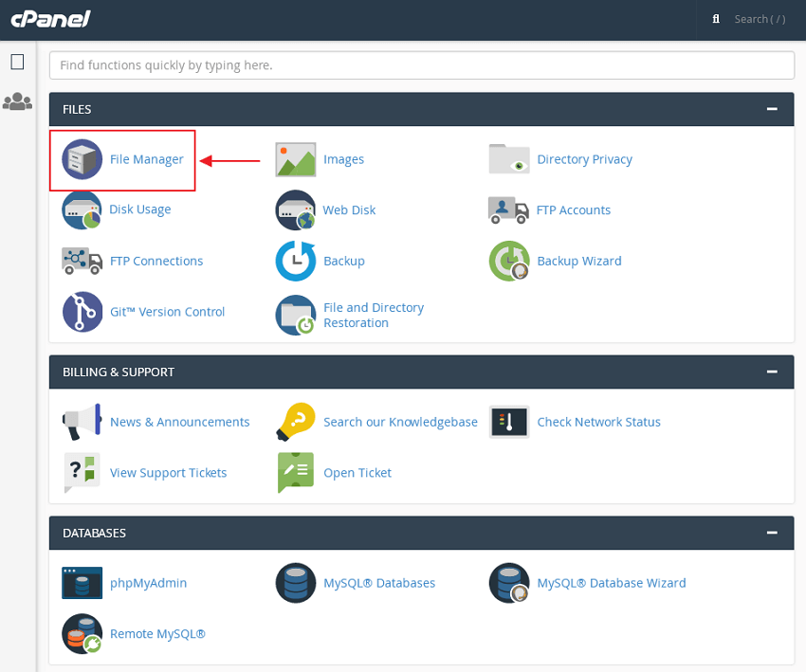This screenshot has height=672, width=806.
Task: Click the FILES section header title
Action: pyautogui.click(x=77, y=109)
